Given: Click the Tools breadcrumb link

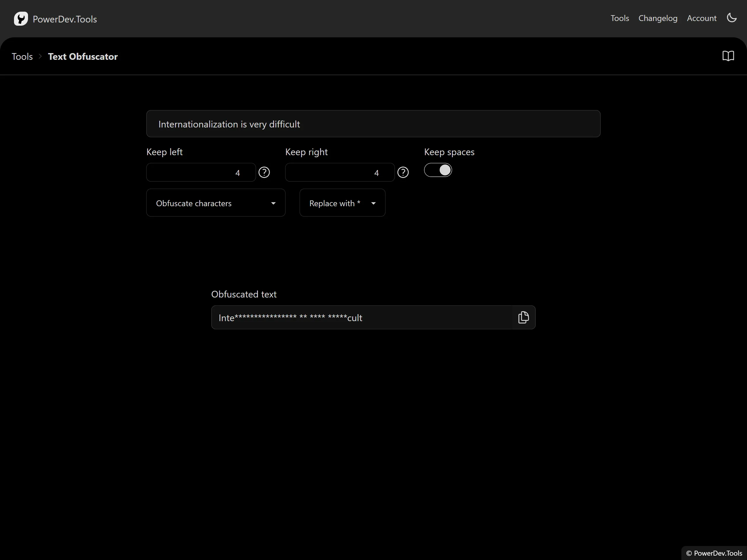Looking at the screenshot, I should tap(22, 56).
